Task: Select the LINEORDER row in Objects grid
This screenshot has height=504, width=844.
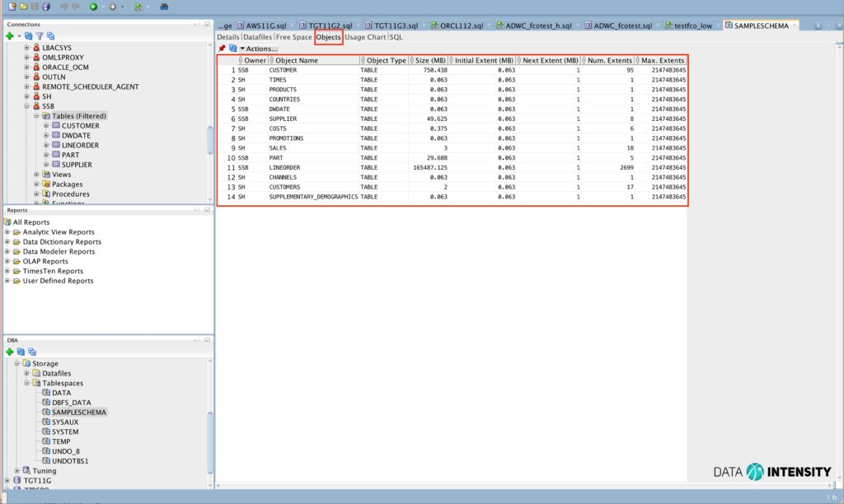Action: [x=287, y=167]
